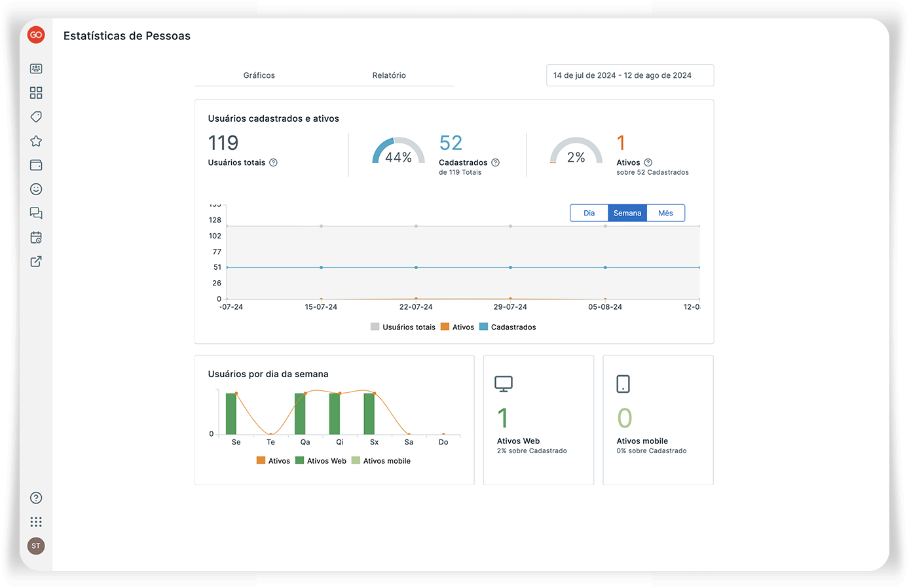Click the Cadastrados point at 22-07-24
909x588 pixels.
(416, 267)
